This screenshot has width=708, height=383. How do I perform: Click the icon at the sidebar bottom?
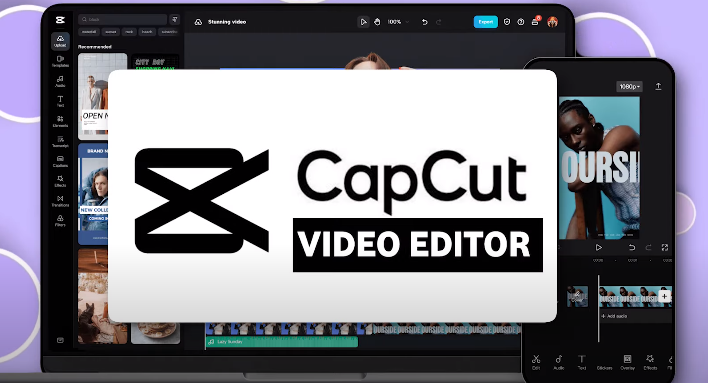pyautogui.click(x=60, y=340)
